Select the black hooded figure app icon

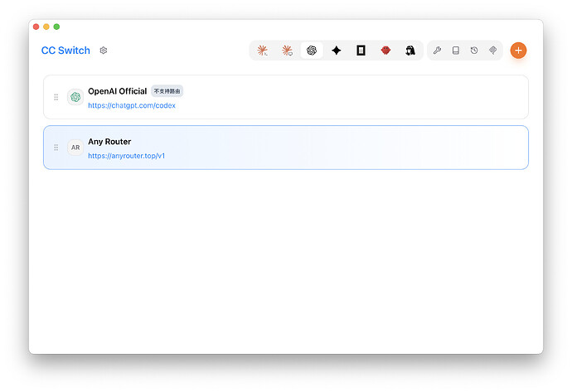(410, 51)
